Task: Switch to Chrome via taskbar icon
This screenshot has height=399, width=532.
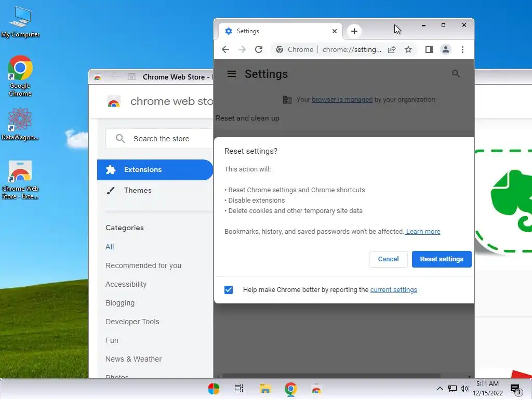Action: pyautogui.click(x=291, y=389)
